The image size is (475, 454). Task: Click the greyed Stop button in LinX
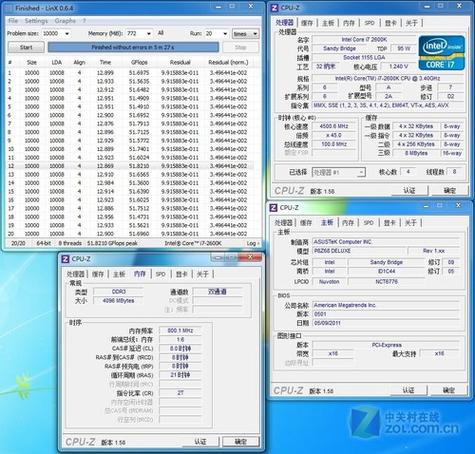(x=240, y=47)
